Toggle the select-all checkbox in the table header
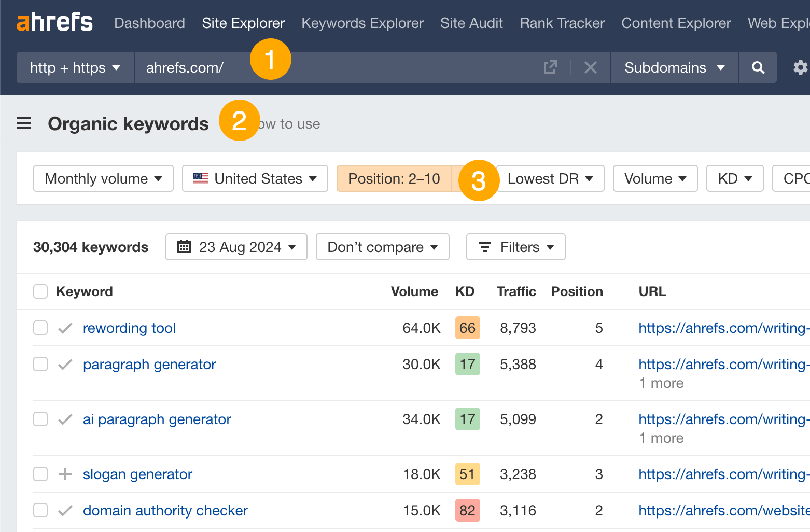This screenshot has height=532, width=810. click(40, 291)
